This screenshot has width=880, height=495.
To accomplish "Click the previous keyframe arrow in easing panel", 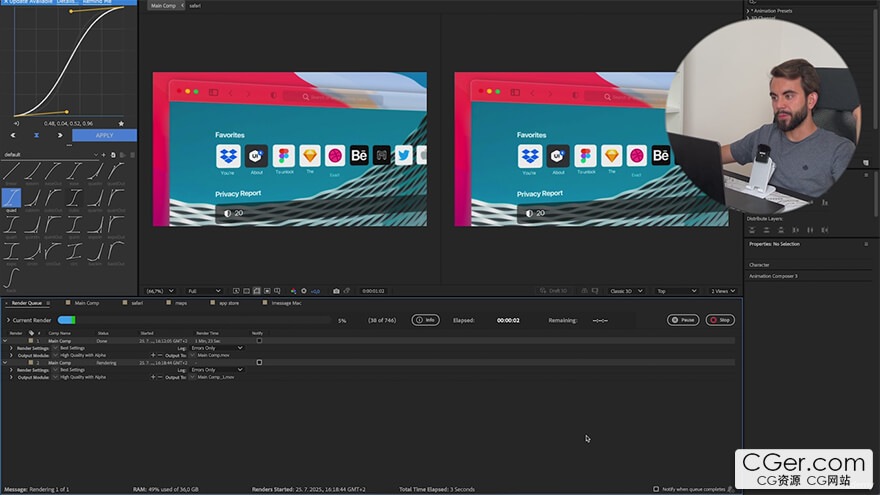I will (12, 135).
